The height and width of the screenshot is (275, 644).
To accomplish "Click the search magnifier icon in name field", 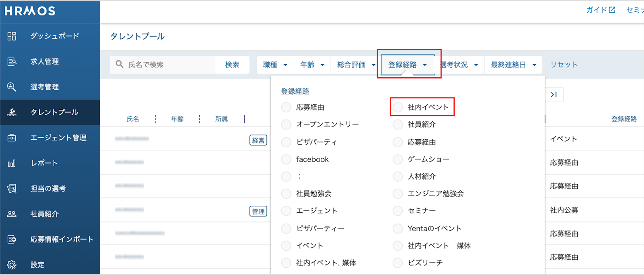I will click(x=119, y=64).
